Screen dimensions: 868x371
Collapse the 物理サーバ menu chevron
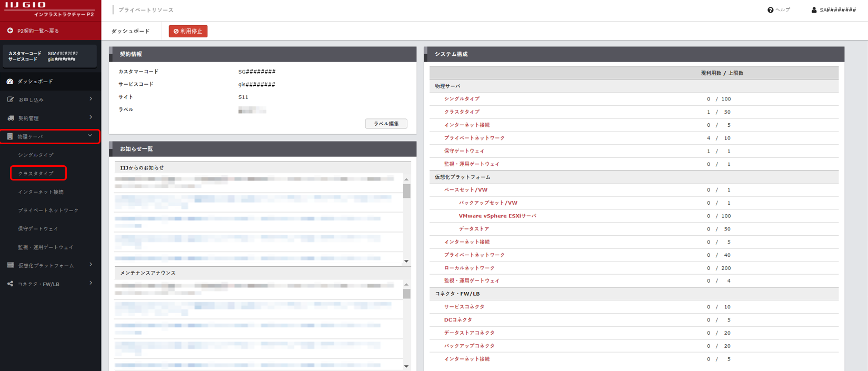tap(90, 136)
